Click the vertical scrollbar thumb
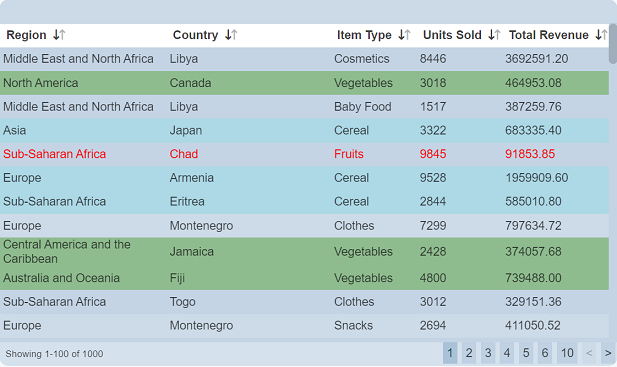The width and height of the screenshot is (617, 367). 613,43
